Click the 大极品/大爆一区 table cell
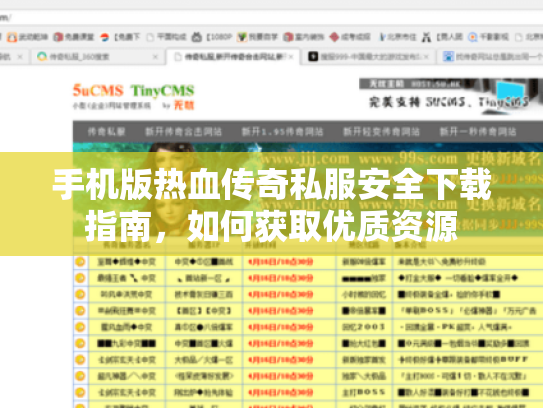Screen dimensions: 543x408 point(204,360)
